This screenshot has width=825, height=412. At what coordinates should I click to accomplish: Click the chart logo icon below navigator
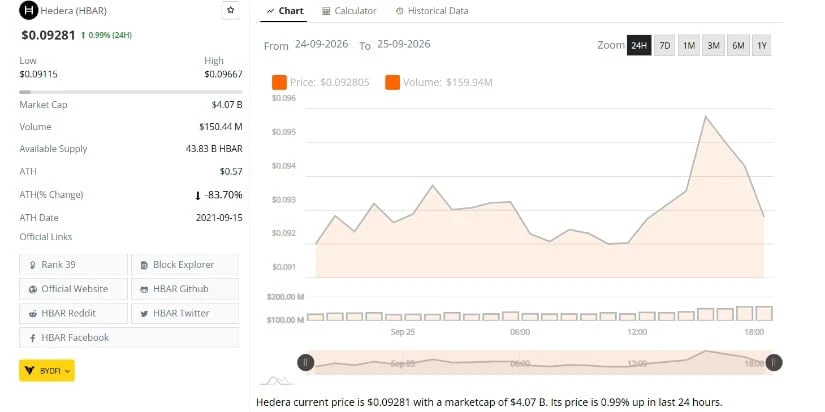coord(277,380)
